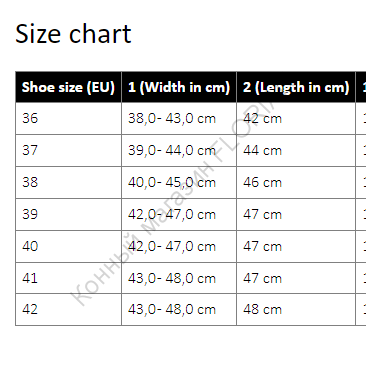Click the width cell for size 39

(179, 214)
